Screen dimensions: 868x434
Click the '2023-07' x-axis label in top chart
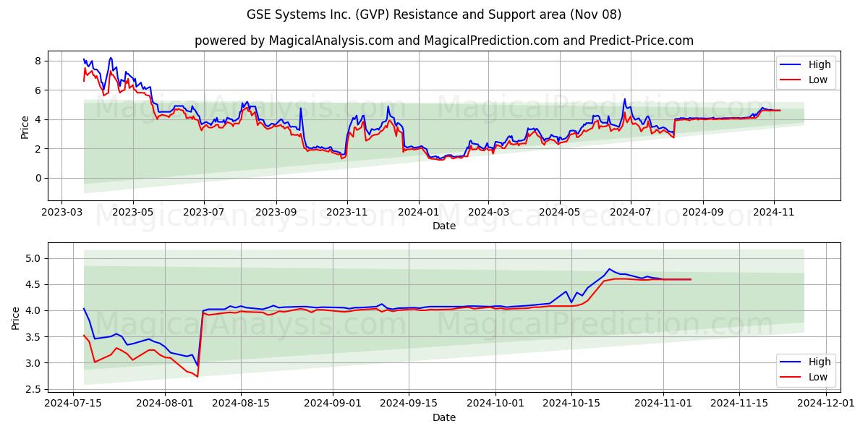(x=203, y=213)
